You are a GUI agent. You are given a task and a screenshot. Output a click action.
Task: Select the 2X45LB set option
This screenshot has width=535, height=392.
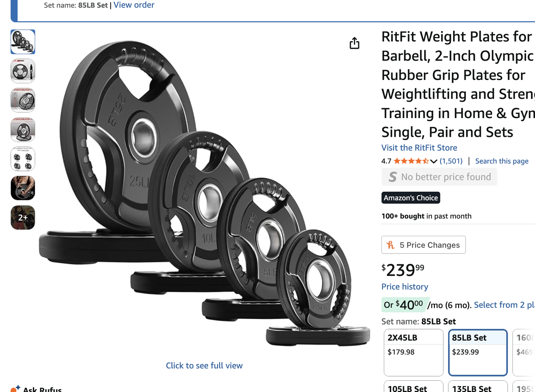[414, 353]
